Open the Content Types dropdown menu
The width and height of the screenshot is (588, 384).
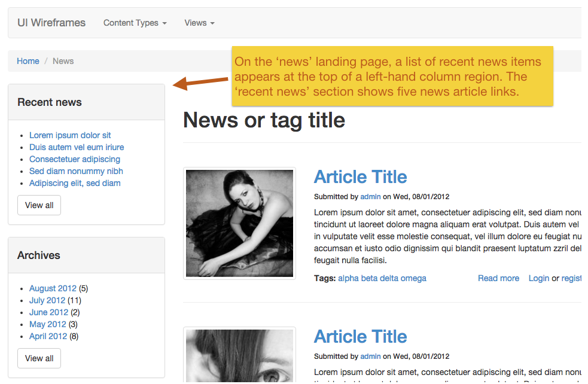135,23
